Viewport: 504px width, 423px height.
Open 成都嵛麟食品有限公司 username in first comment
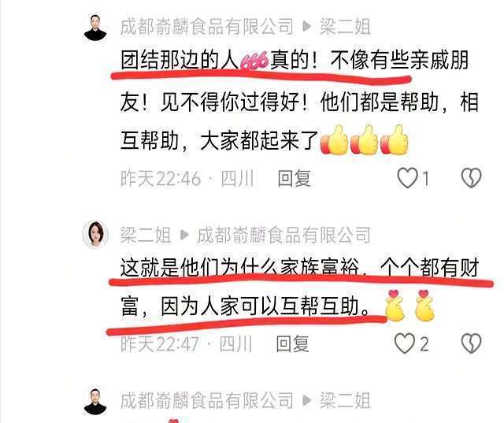[207, 27]
